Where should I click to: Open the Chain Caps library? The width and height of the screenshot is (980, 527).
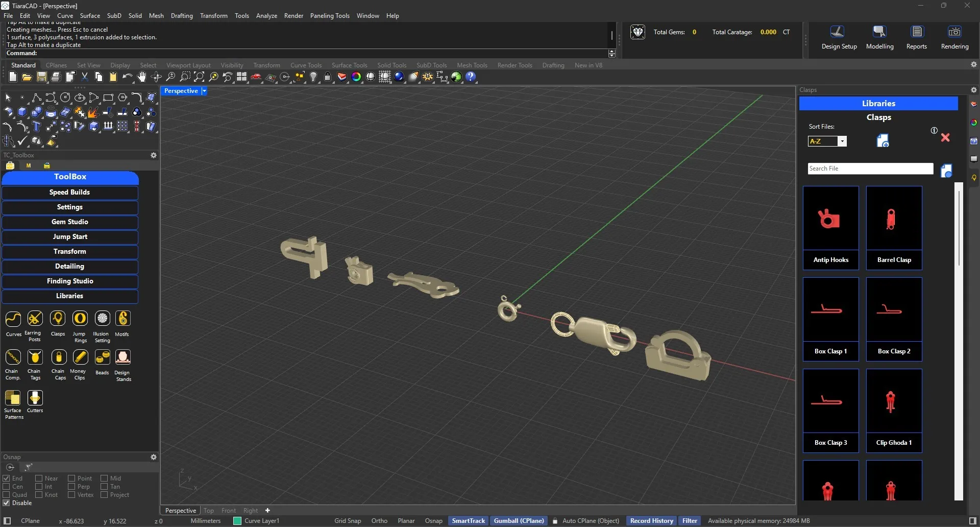[x=59, y=357]
